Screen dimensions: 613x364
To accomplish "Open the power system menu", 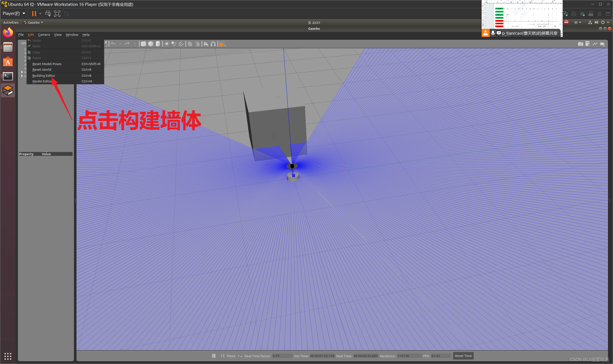I will 605,22.
